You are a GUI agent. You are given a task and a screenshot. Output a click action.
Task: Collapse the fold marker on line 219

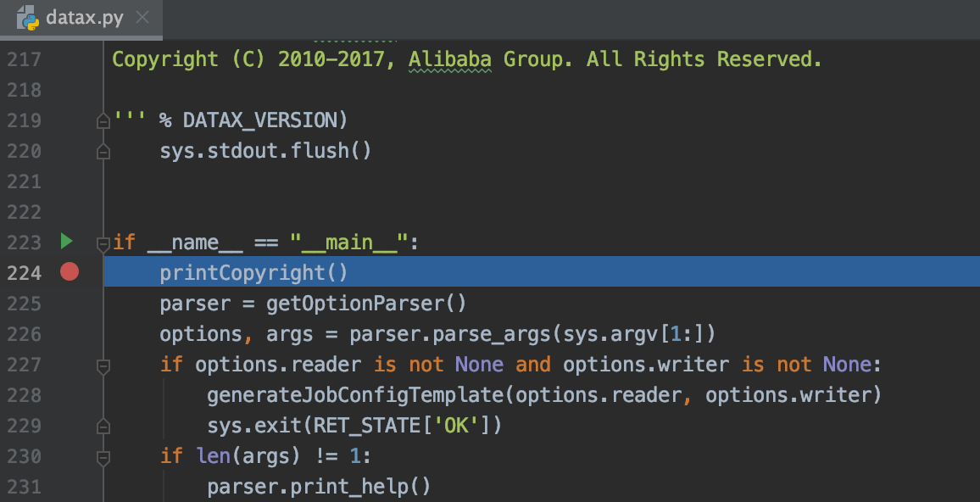[x=103, y=120]
